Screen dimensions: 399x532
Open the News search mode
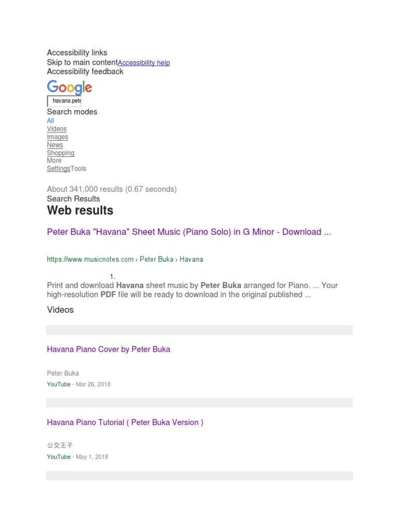tap(55, 145)
